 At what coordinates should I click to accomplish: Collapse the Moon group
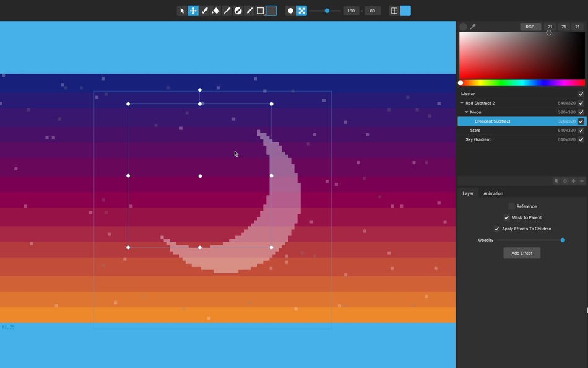tap(465, 112)
